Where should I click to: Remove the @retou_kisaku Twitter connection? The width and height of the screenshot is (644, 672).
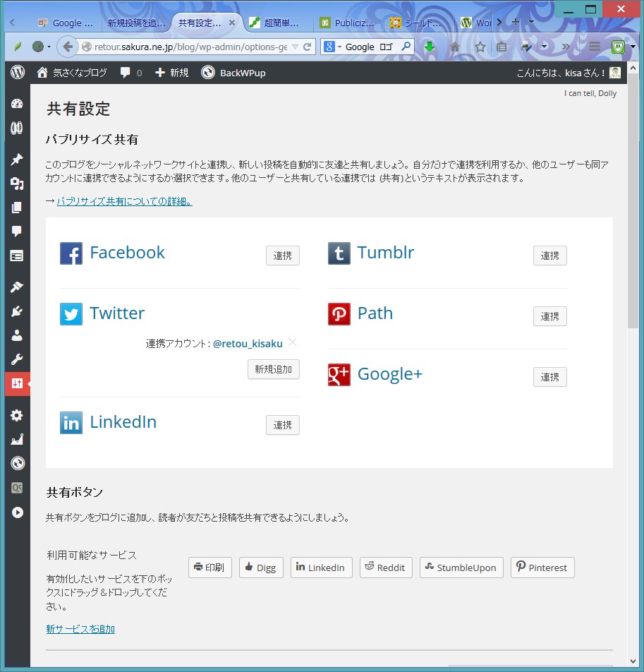[293, 342]
